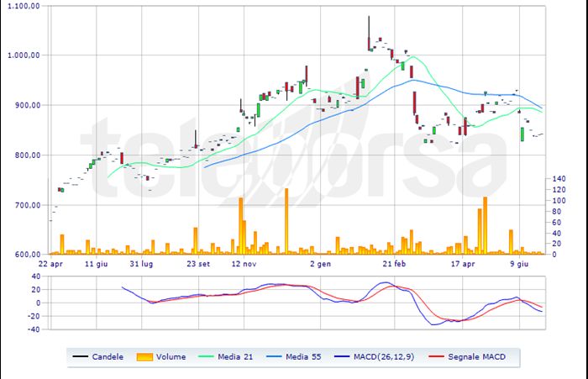Click the MACD(26,12,9) legend label
Screen dimensions: 588x379
tap(384, 357)
